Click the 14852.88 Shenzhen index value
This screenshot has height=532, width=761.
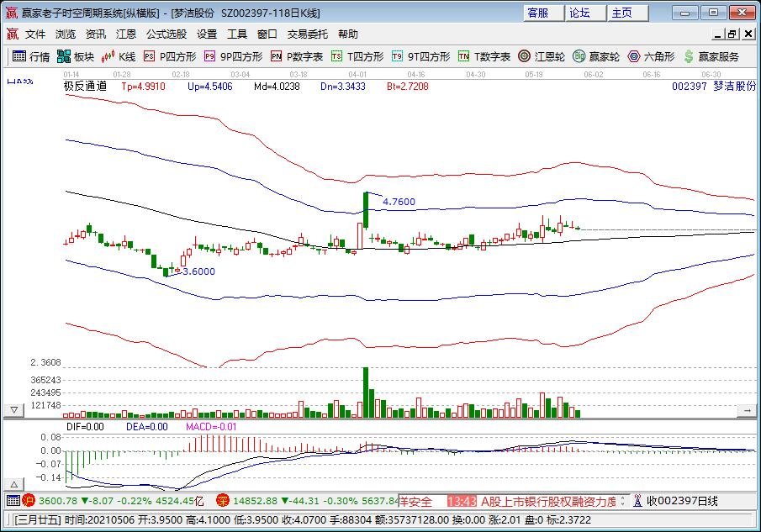click(x=256, y=501)
